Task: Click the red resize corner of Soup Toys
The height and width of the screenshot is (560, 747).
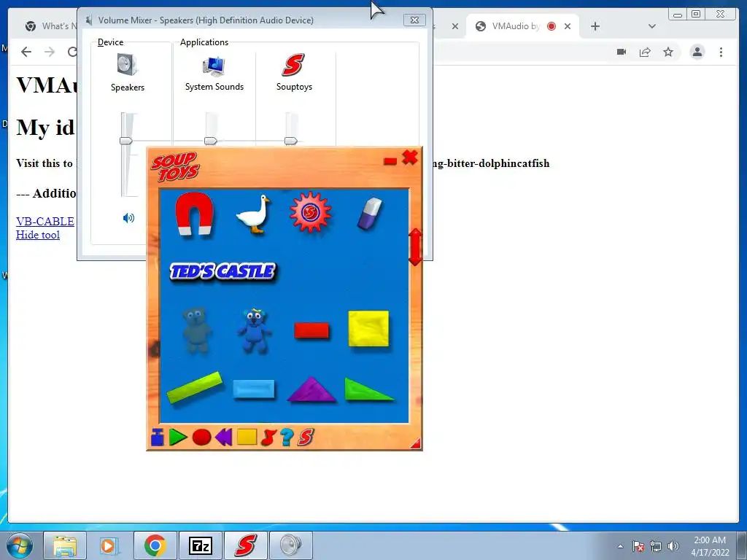Action: tap(415, 444)
